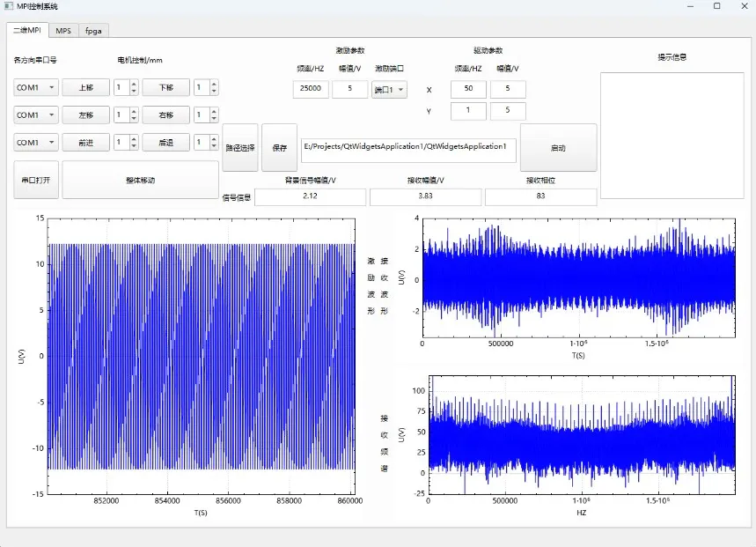The width and height of the screenshot is (756, 547).
Task: Increase the distance value next to 前进
Action: click(134, 138)
